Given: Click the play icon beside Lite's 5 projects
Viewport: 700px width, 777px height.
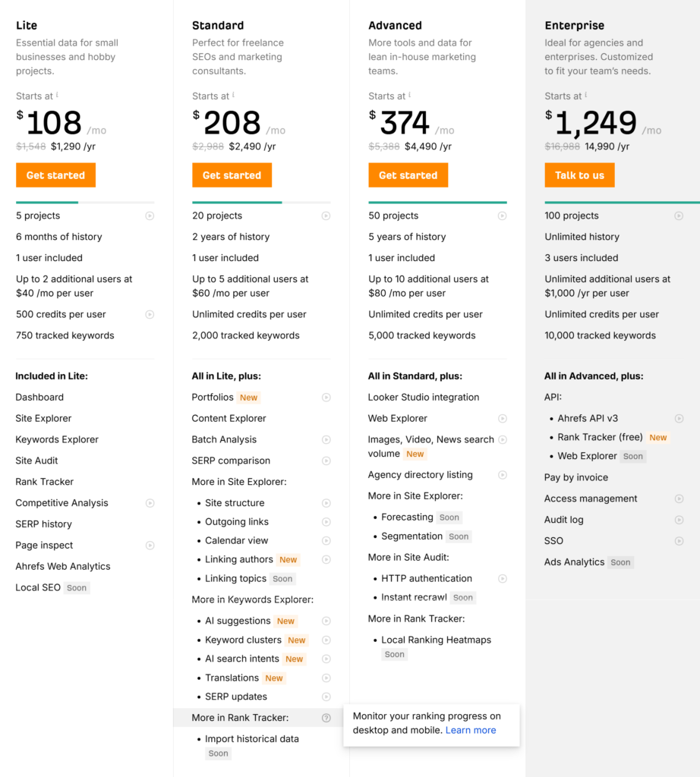Looking at the screenshot, I should 150,216.
